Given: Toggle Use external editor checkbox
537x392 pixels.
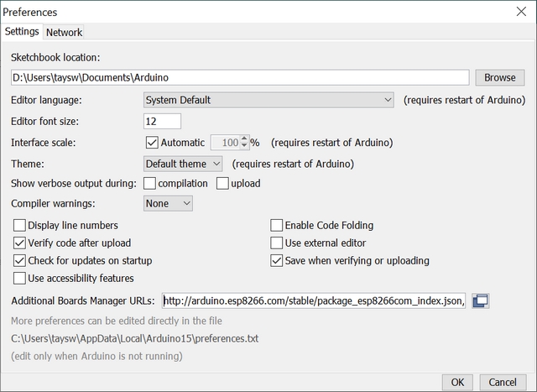Looking at the screenshot, I should point(276,243).
